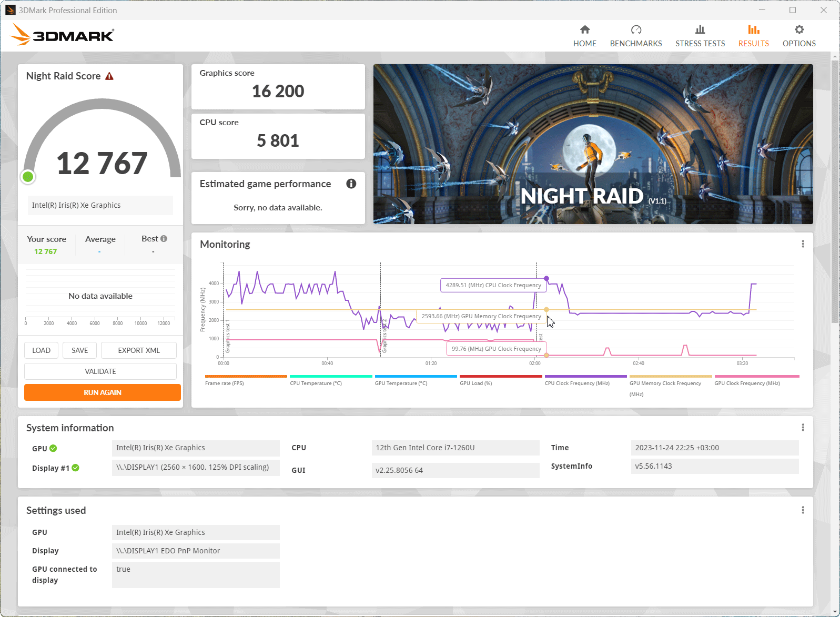Select the GUI version v2.25.8056 64
This screenshot has width=840, height=617.
tap(456, 470)
